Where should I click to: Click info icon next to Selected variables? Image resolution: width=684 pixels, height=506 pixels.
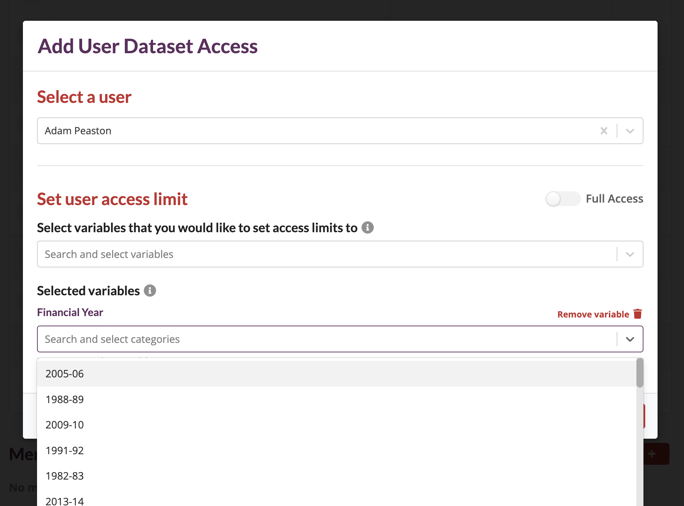tap(150, 291)
